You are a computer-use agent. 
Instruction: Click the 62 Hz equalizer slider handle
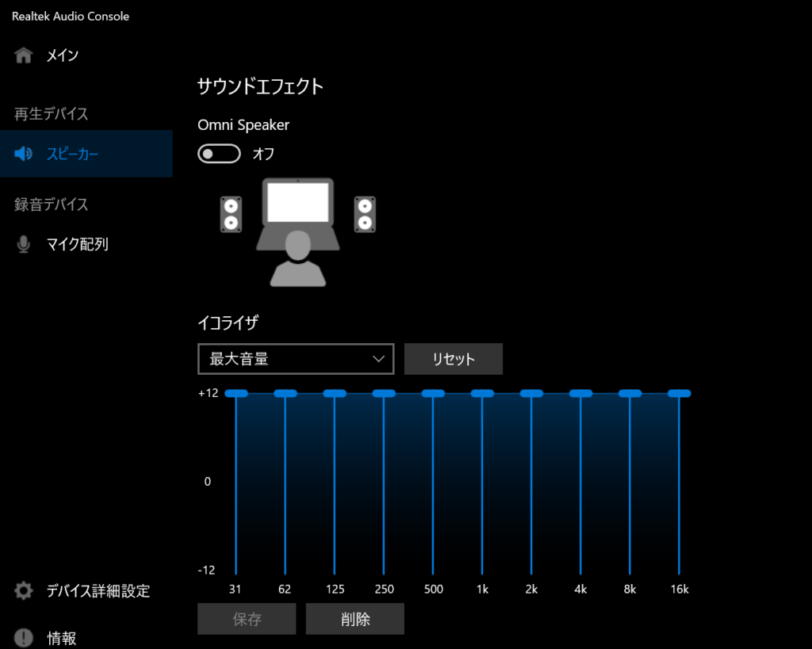pos(285,393)
